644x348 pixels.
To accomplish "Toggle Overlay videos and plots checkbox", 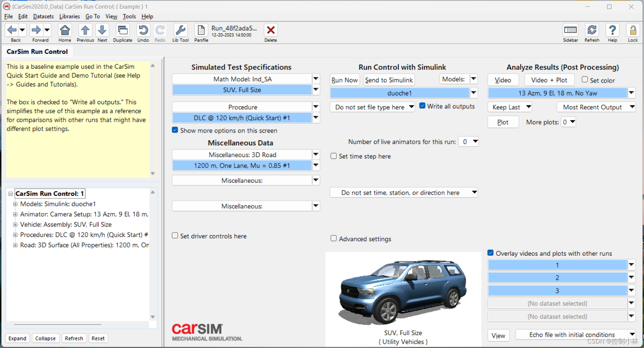I will [491, 253].
